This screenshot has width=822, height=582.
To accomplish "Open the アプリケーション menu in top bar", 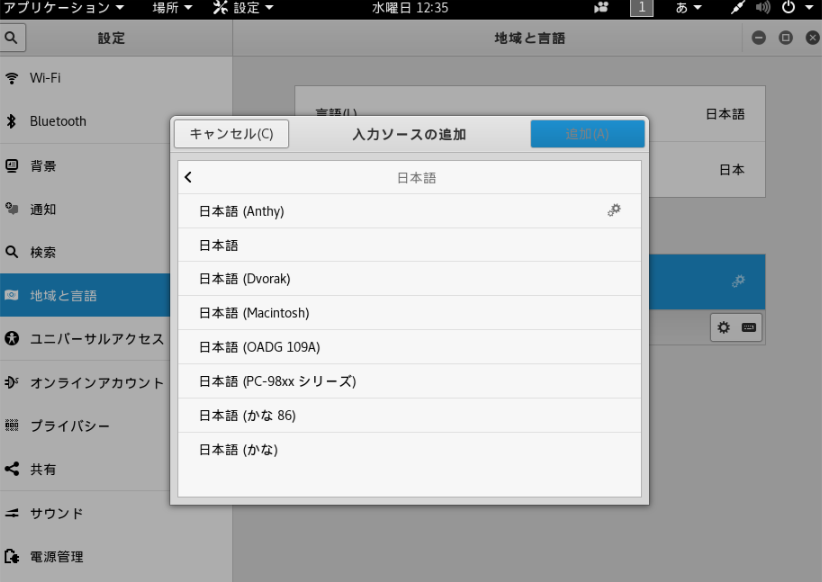I will coord(63,8).
